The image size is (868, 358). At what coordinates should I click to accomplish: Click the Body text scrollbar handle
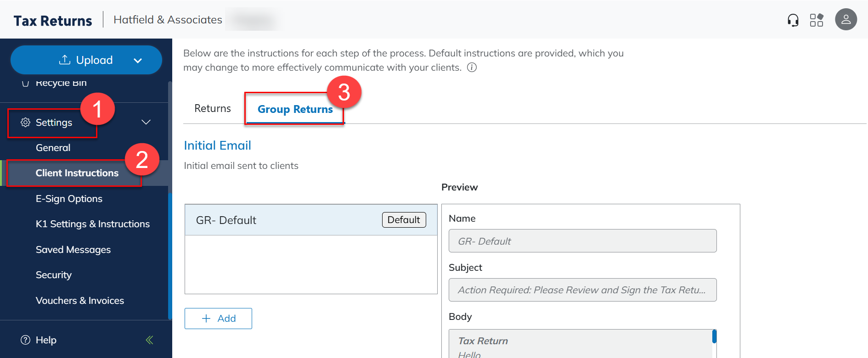714,336
